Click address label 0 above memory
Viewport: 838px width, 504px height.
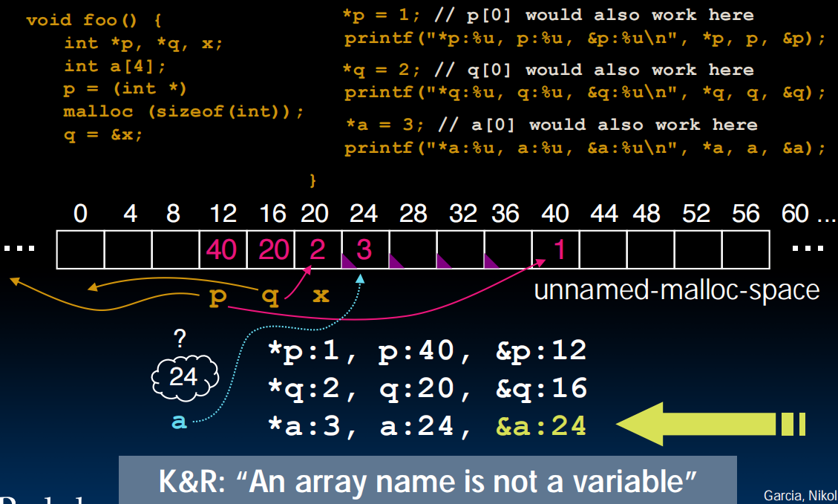pyautogui.click(x=80, y=214)
